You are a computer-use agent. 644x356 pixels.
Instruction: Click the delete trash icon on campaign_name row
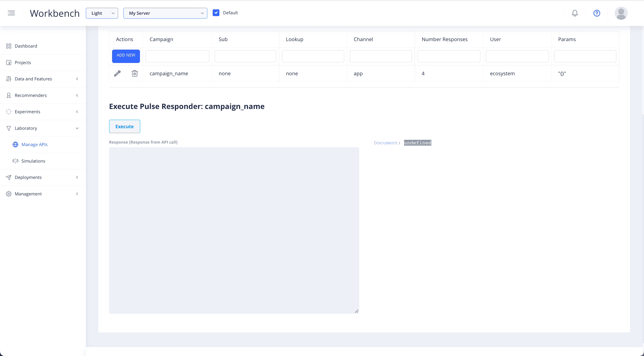coord(135,73)
